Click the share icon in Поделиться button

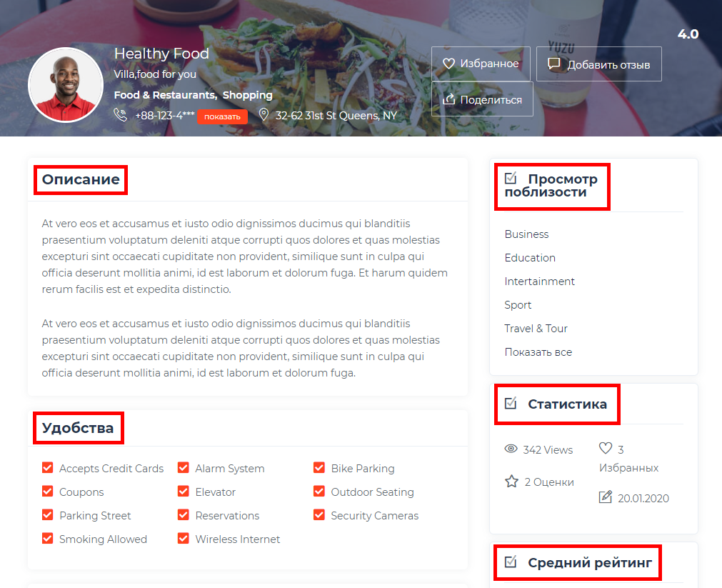click(x=448, y=99)
